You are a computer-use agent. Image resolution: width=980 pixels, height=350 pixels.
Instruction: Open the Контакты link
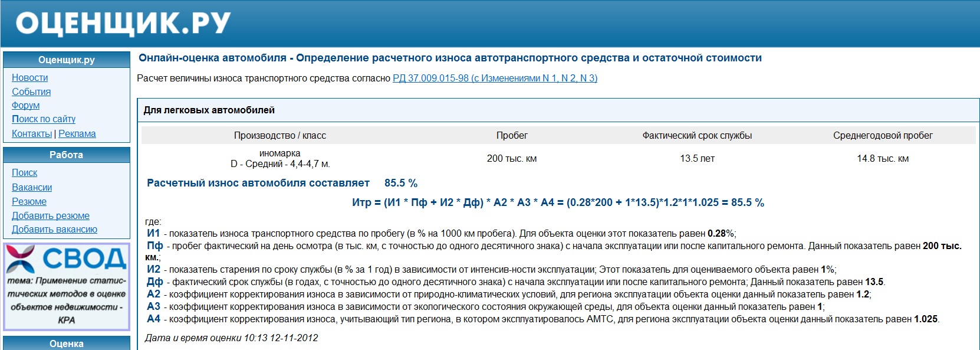(32, 134)
